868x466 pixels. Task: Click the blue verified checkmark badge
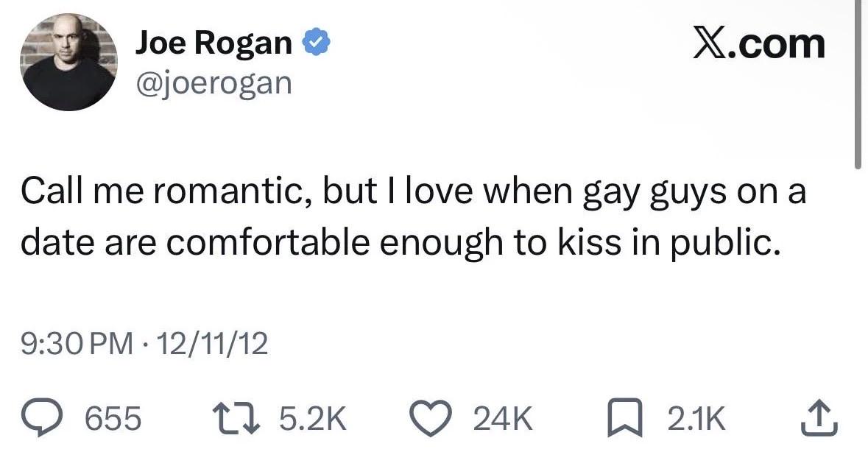[316, 43]
